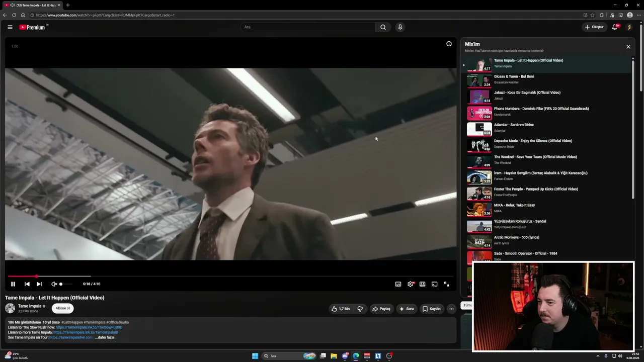644x362 pixels.
Task: Focus the YouTube search box
Action: (307, 27)
